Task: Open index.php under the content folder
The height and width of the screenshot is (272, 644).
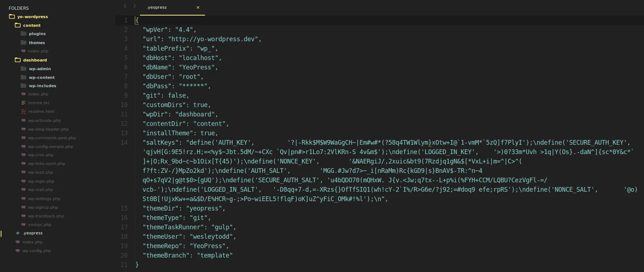Action: 38,51
